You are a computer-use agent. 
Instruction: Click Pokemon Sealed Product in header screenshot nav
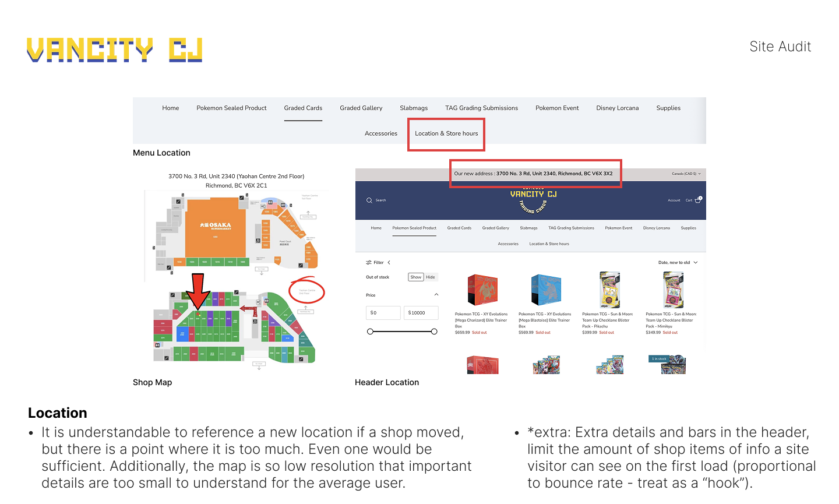(414, 228)
